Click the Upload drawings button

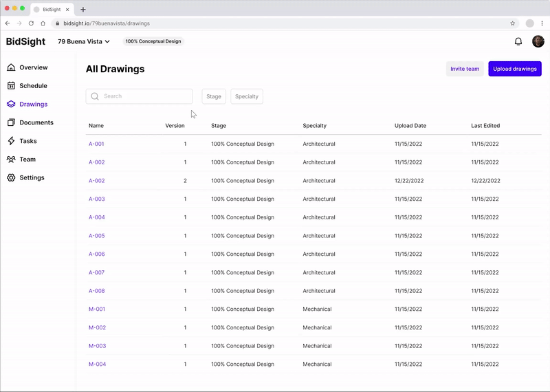click(515, 69)
